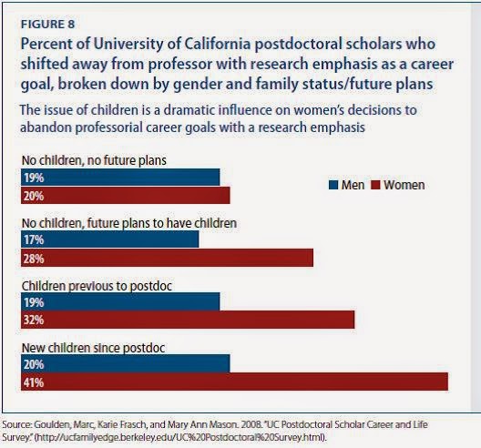Click 'Children previous to postdoc' label
This screenshot has width=481, height=448.
[x=97, y=286]
